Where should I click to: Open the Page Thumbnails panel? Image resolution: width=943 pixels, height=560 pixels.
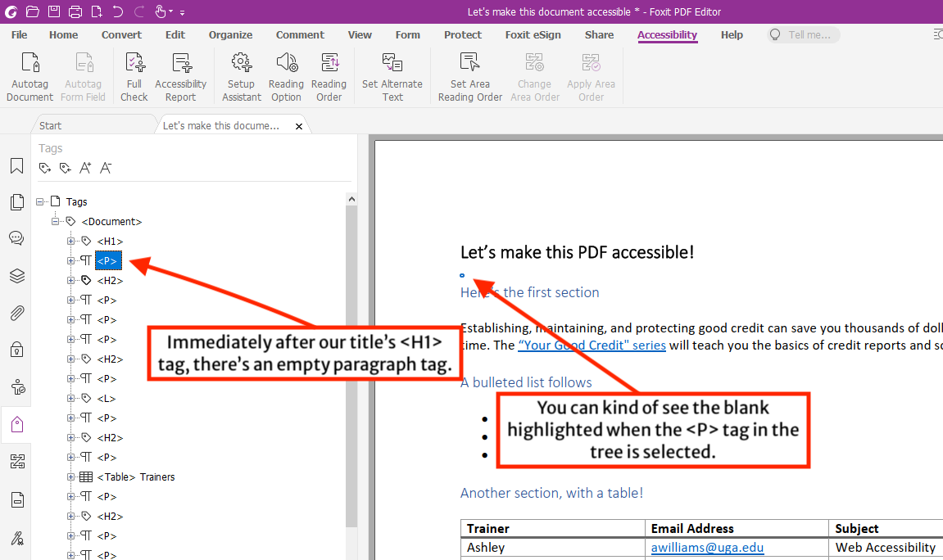[16, 201]
